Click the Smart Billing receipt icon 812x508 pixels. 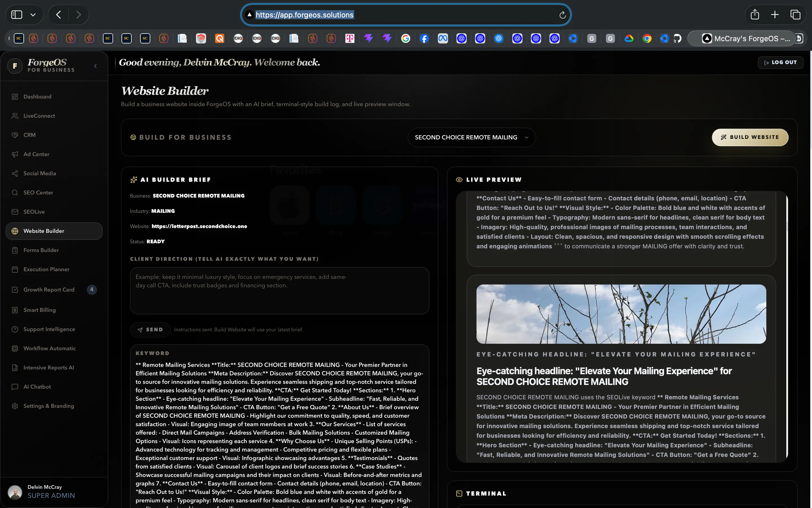coord(15,310)
